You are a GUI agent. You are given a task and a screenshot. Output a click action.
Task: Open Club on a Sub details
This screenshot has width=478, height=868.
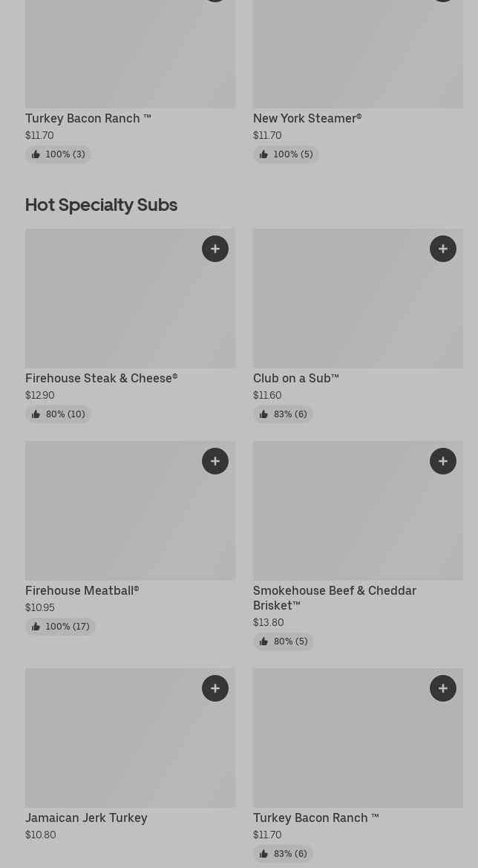click(x=295, y=378)
